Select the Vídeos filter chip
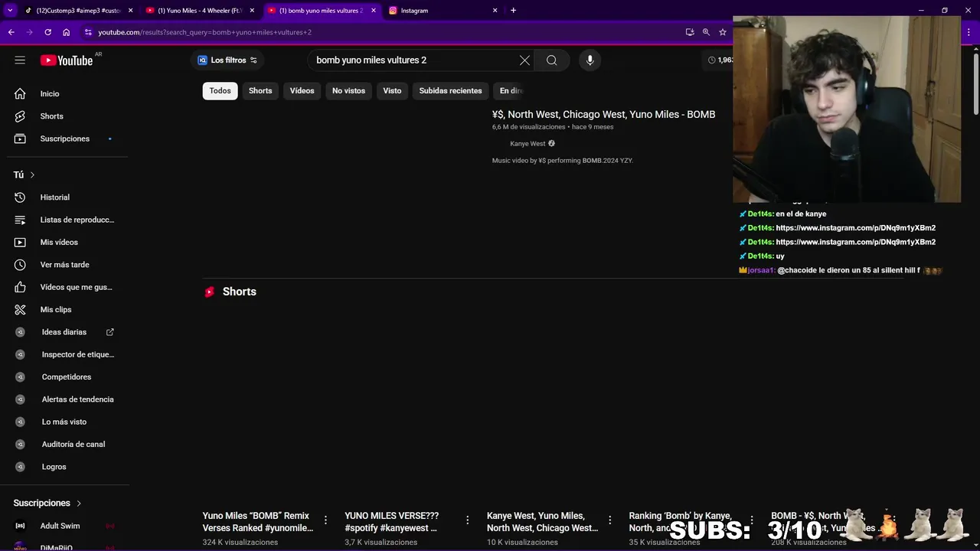980x551 pixels. (302, 90)
